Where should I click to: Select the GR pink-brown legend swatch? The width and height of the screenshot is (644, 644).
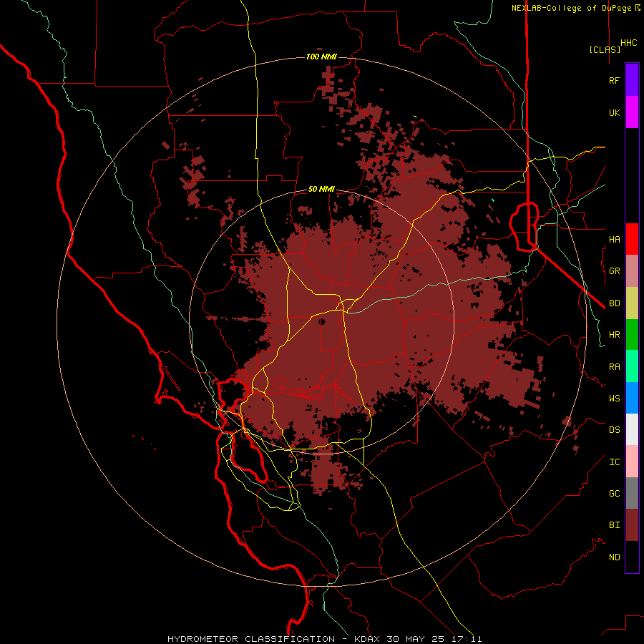point(632,271)
